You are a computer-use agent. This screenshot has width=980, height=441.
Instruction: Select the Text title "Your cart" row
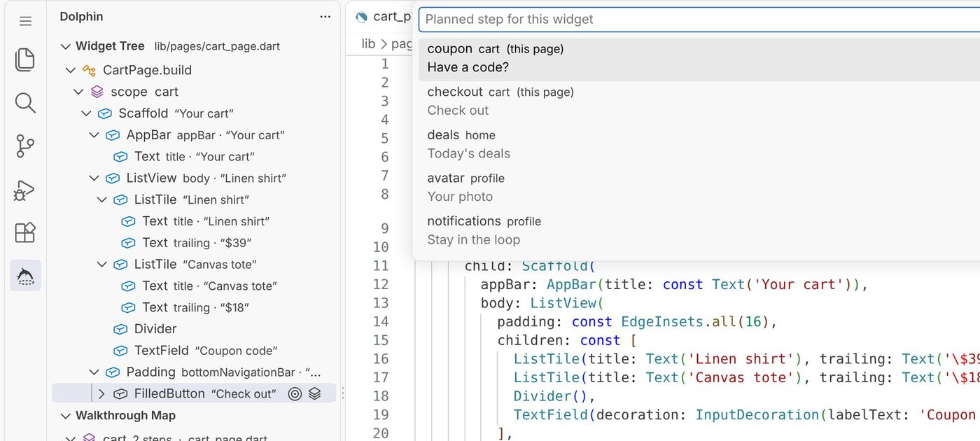coord(195,157)
